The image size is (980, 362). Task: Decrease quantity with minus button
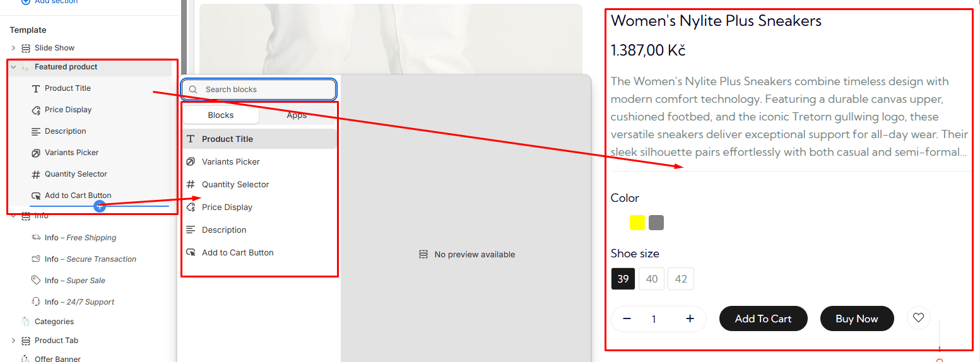(x=627, y=318)
